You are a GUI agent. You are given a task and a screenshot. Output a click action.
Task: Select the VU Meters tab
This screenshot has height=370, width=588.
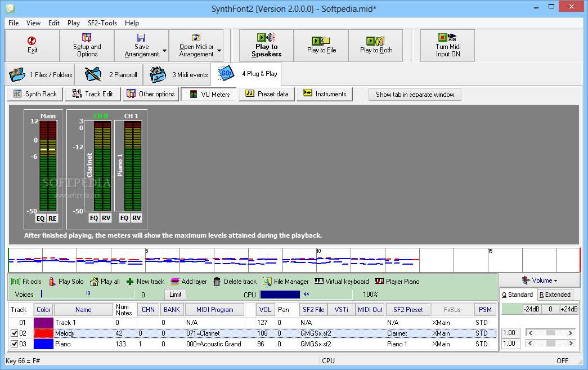[x=210, y=94]
